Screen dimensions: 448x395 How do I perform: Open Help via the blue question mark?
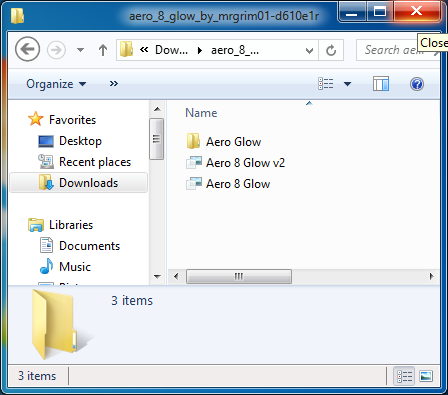coord(417,84)
